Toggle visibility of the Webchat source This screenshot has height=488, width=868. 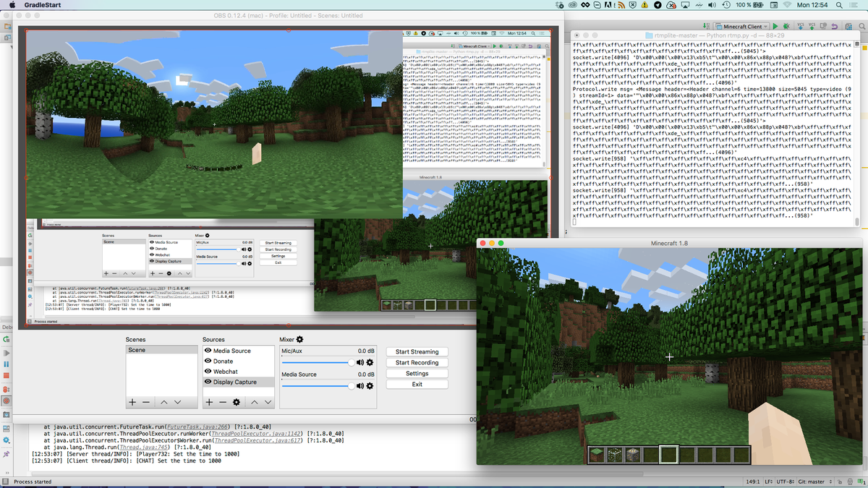coord(208,371)
